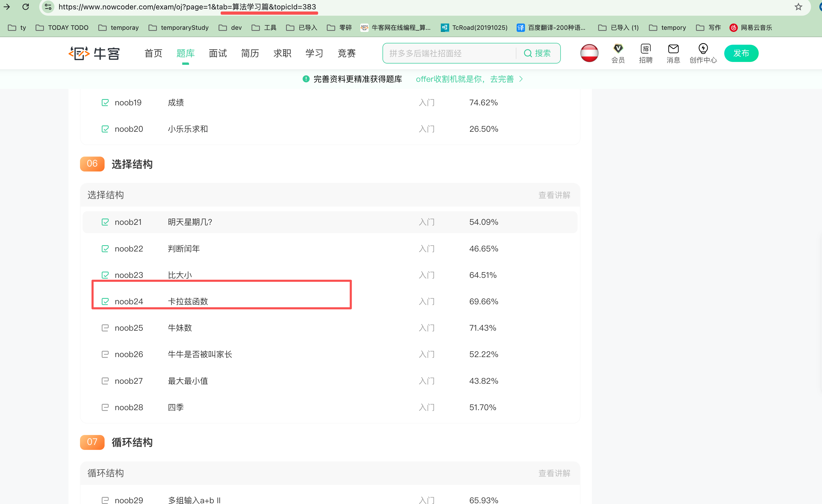Click the green 发布 button

click(741, 53)
